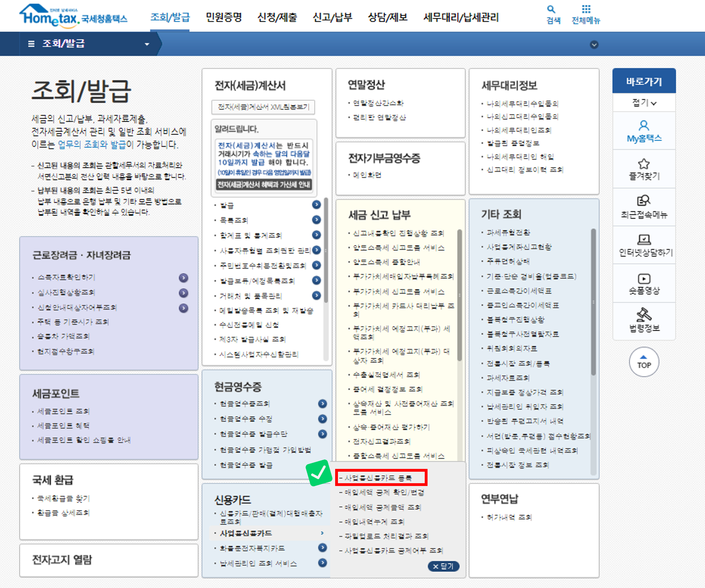Viewport: 705px width, 588px height.
Task: Open the 민원증명 top menu
Action: click(x=224, y=17)
